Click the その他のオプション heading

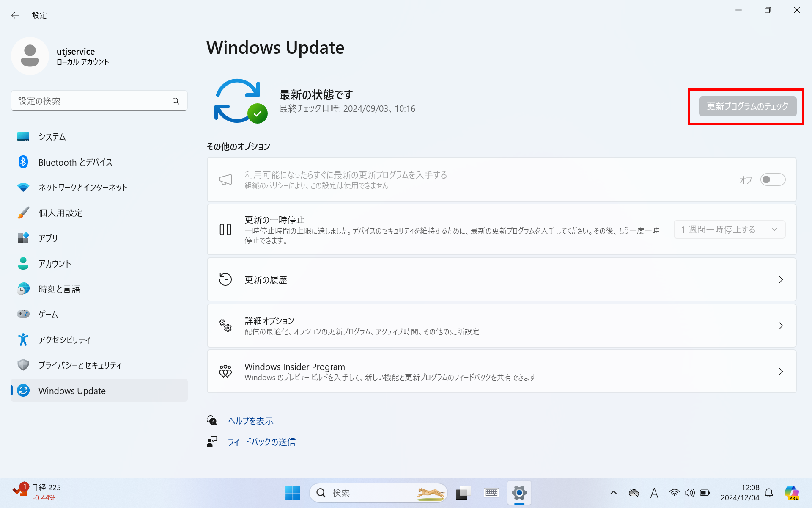239,146
